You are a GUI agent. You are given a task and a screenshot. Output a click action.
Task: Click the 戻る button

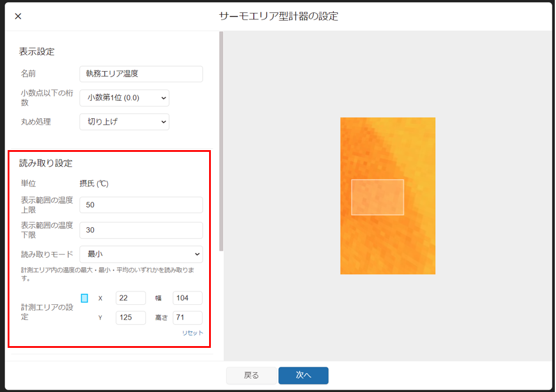[251, 376]
